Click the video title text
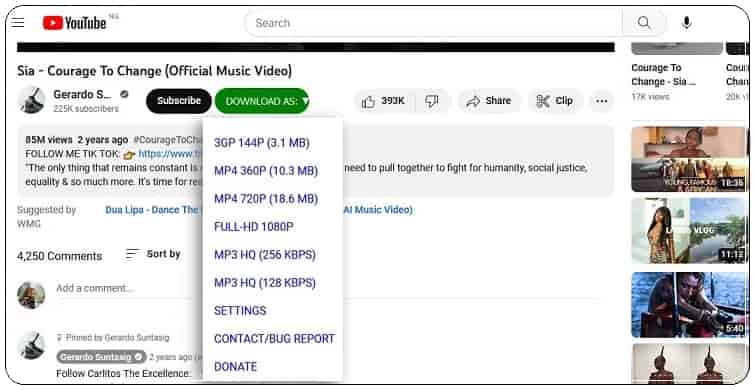Screen dimensions: 755x390 [x=155, y=71]
